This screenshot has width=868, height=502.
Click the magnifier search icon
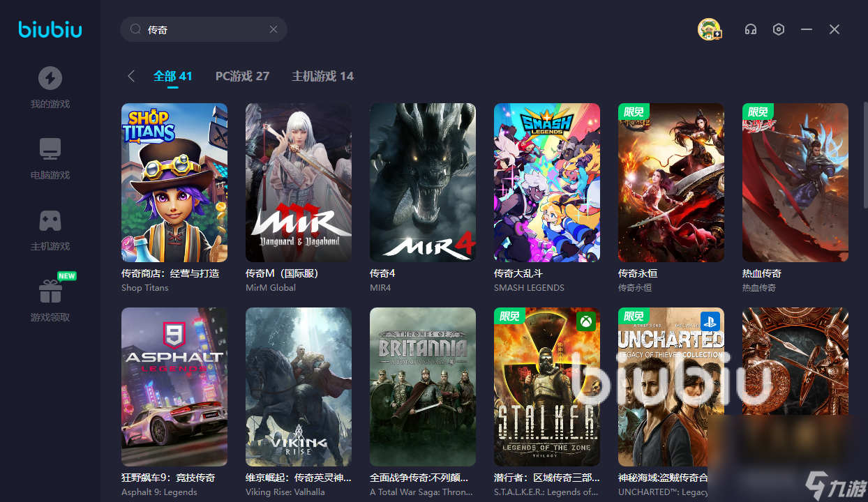point(135,29)
